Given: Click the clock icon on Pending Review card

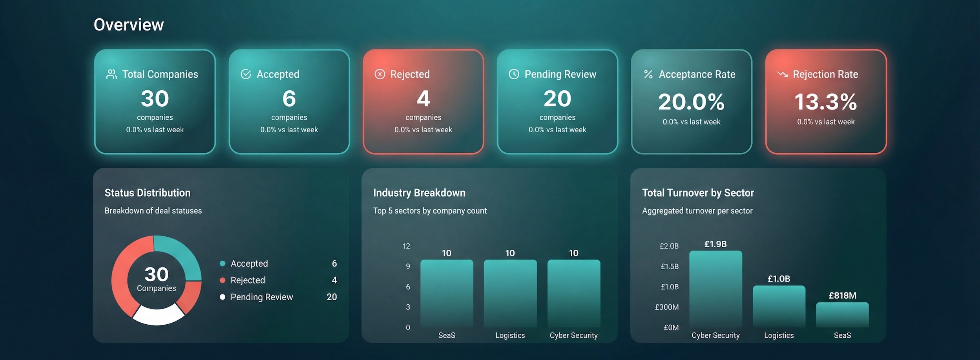Looking at the screenshot, I should [x=513, y=73].
